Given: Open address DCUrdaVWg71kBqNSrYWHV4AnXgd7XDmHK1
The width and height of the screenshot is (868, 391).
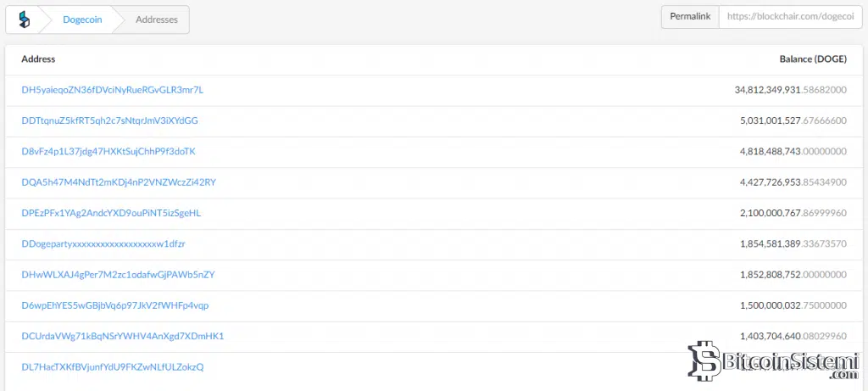Looking at the screenshot, I should [x=123, y=336].
